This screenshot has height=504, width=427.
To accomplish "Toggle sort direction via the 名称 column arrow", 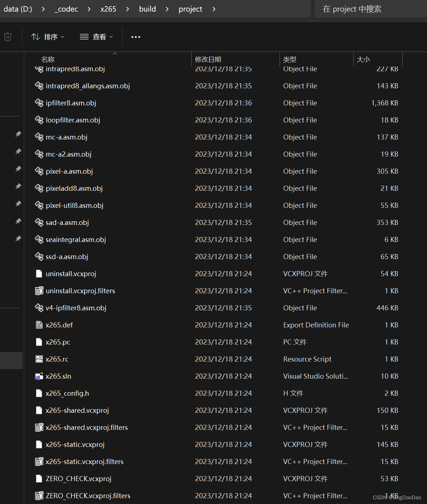I will tap(115, 53).
